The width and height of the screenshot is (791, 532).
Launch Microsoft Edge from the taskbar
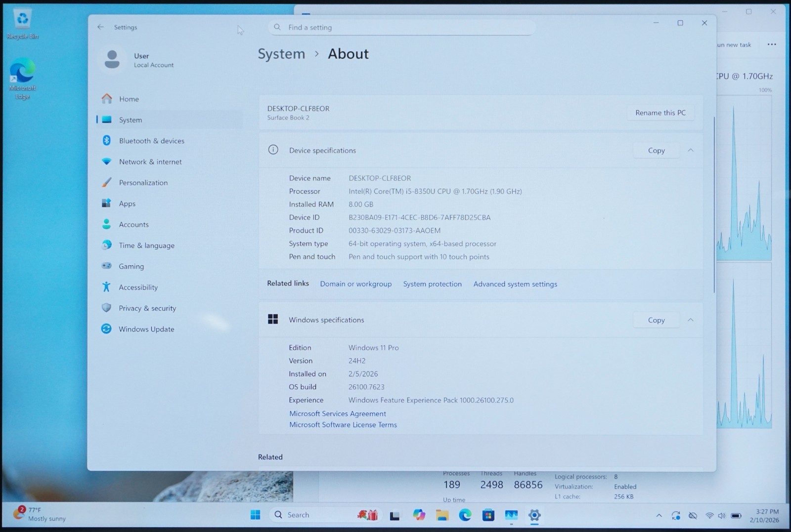(465, 515)
